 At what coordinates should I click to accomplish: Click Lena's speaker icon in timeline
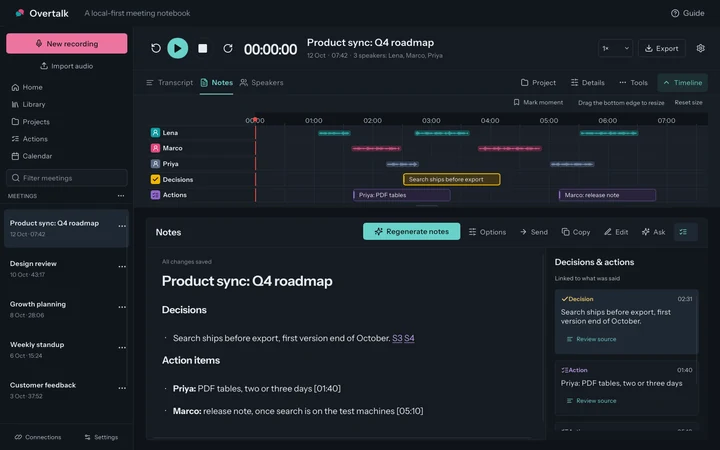click(155, 133)
